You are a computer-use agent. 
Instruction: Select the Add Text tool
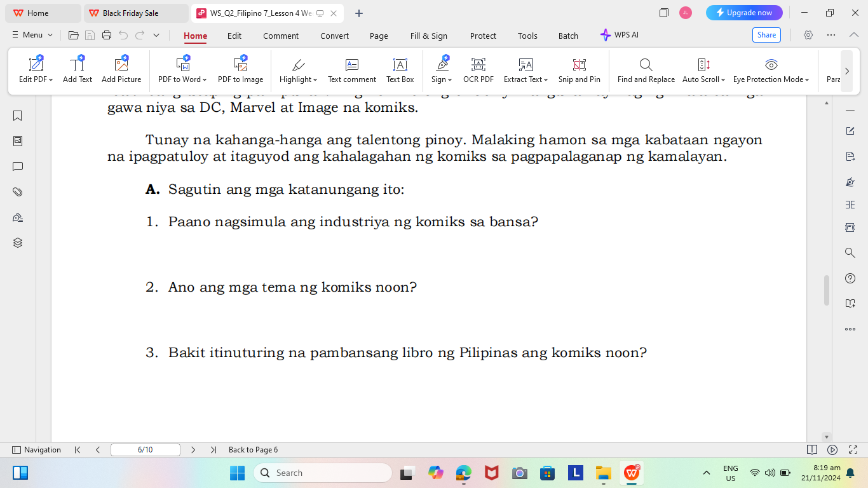tap(78, 70)
